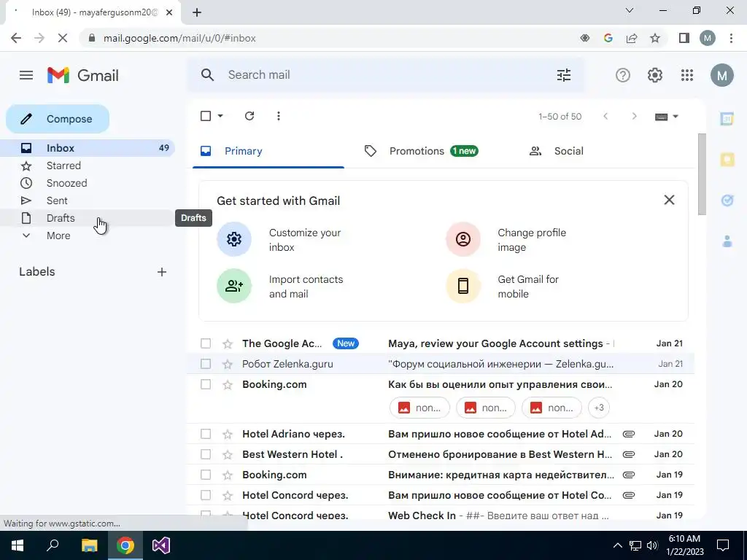The width and height of the screenshot is (747, 560).
Task: Click the search magnifier icon
Action: click(207, 75)
